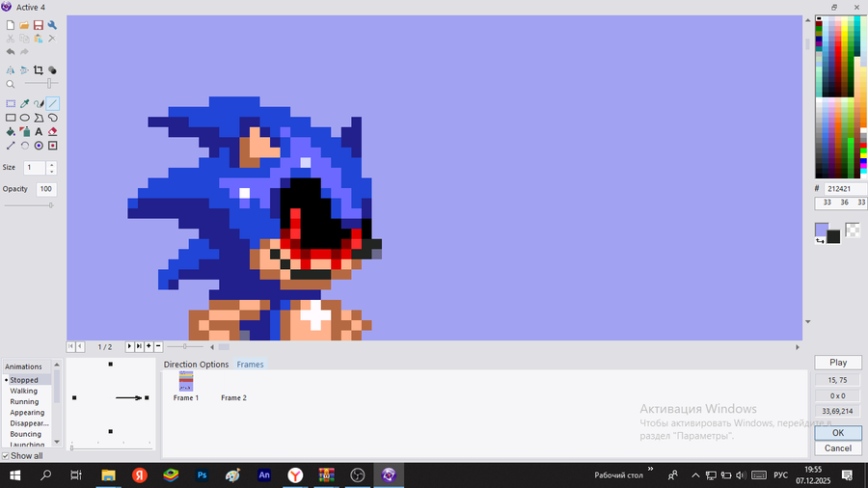Click the swap colors arrows icon
The height and width of the screenshot is (488, 868).
click(820, 241)
